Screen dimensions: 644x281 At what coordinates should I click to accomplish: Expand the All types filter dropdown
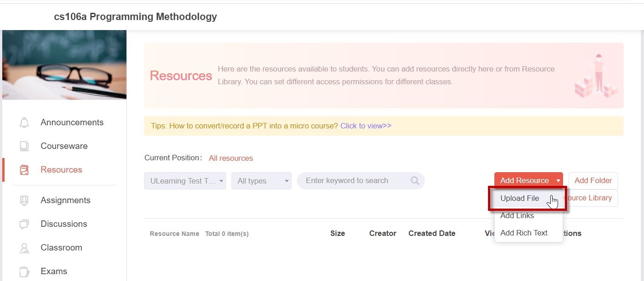tap(262, 181)
